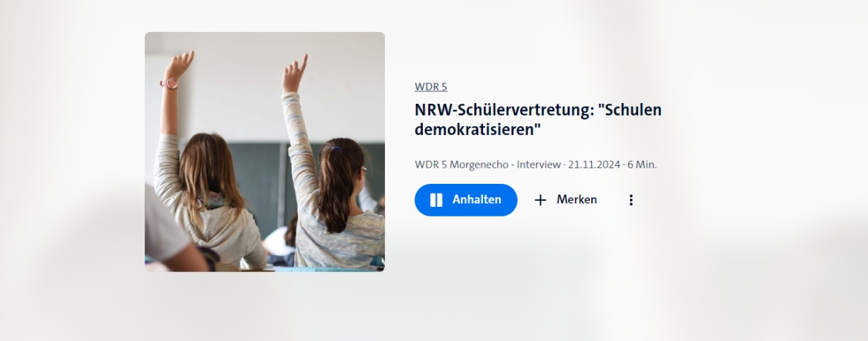Select the "WDR 5 Morgenecho - Interview" text
868x341 pixels.
487,165
